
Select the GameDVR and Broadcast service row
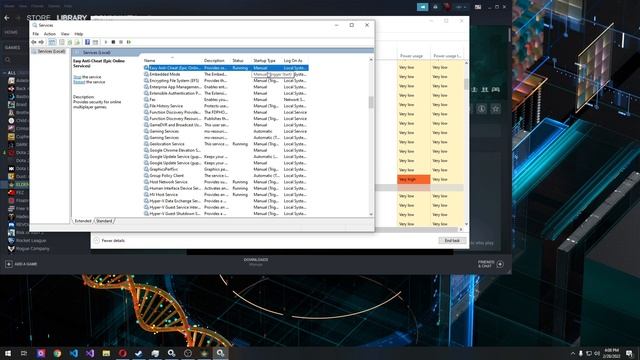(226, 125)
